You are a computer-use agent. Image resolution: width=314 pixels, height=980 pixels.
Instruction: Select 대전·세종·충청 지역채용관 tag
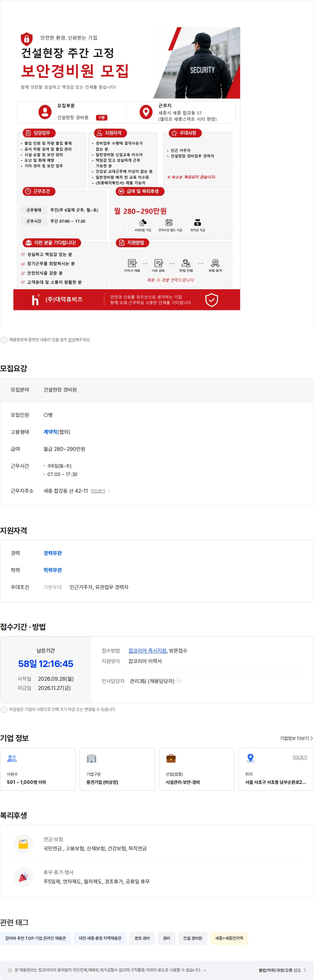coord(100,938)
